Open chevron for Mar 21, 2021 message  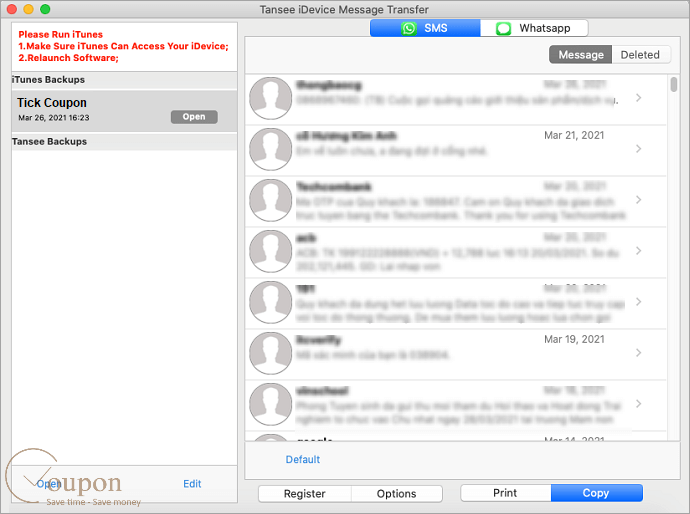coord(639,149)
